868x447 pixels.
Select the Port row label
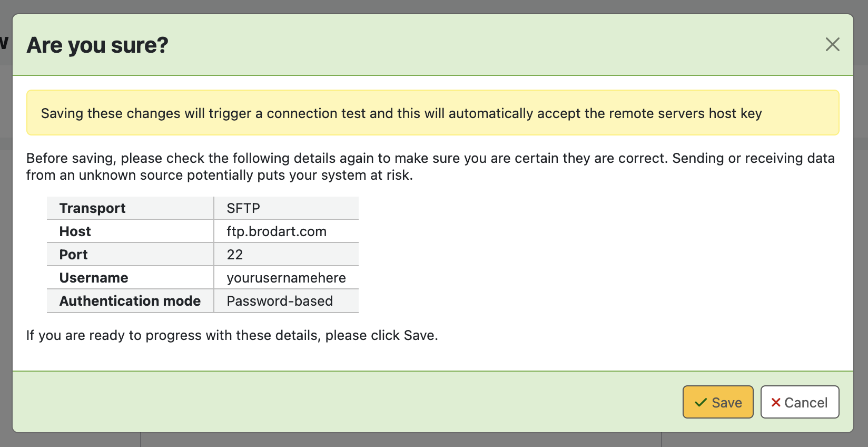coord(74,255)
